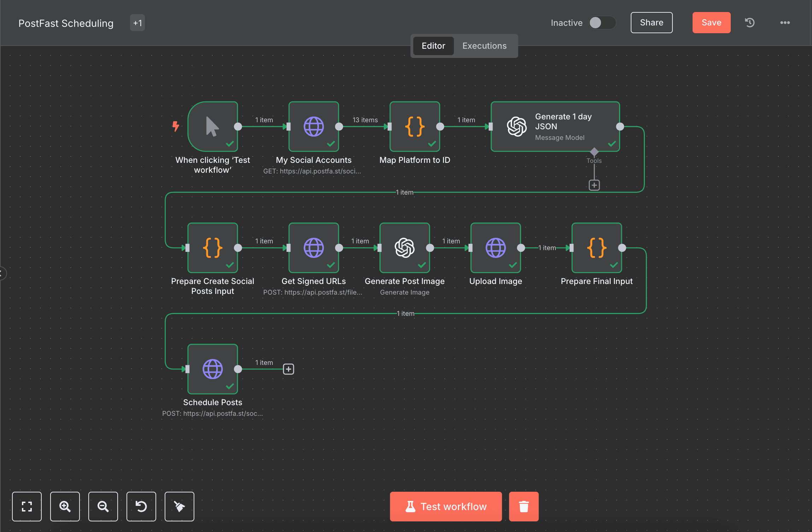Image resolution: width=812 pixels, height=532 pixels.
Task: Delete execution data with the trash icon
Action: pos(524,506)
